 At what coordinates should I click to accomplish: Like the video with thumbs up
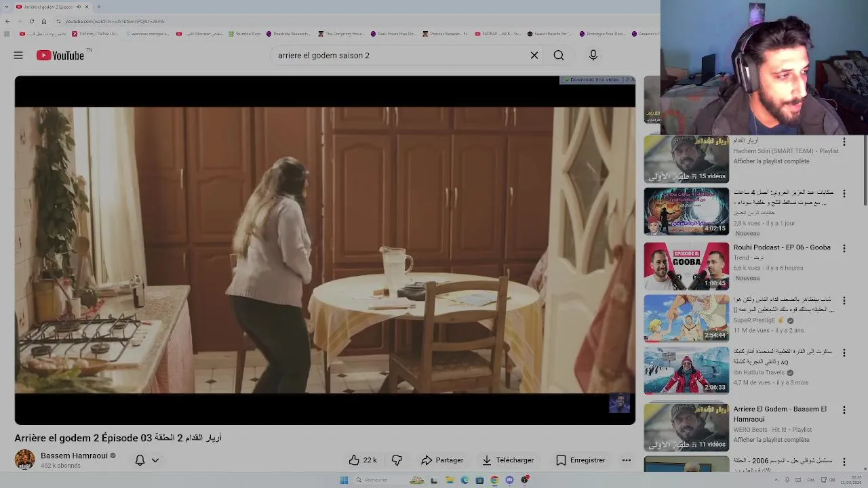click(x=363, y=460)
